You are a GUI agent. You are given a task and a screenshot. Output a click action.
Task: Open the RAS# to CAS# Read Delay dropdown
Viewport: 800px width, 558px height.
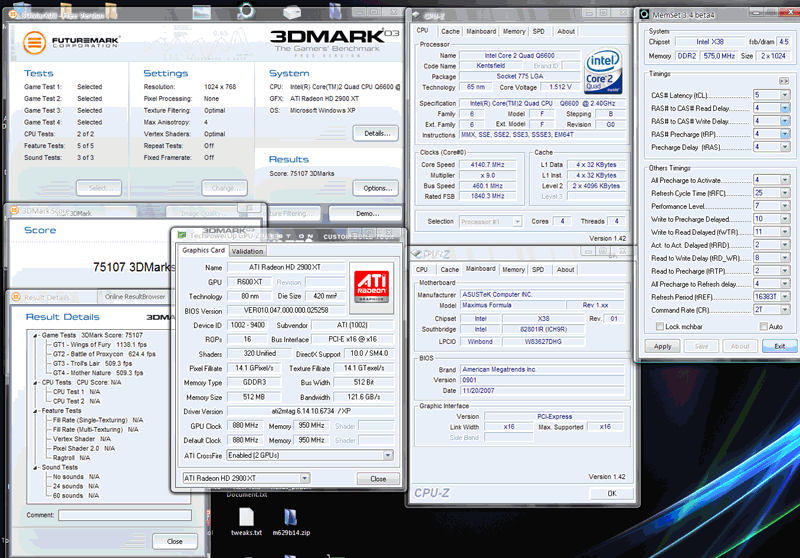tap(785, 108)
